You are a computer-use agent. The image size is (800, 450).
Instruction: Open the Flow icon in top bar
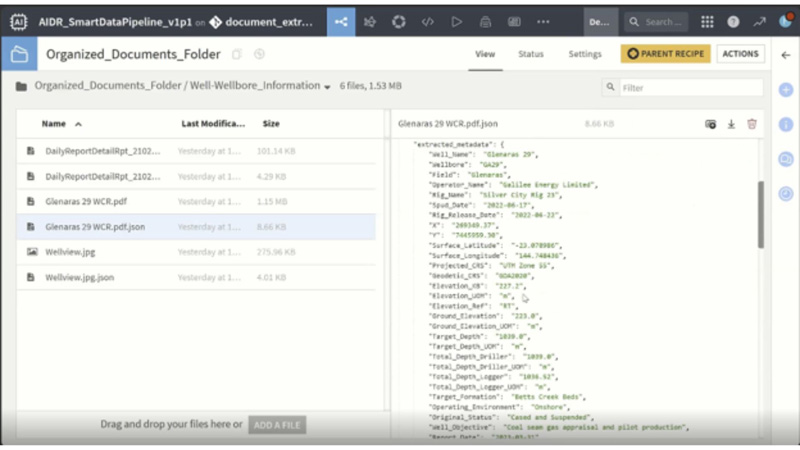pos(341,22)
